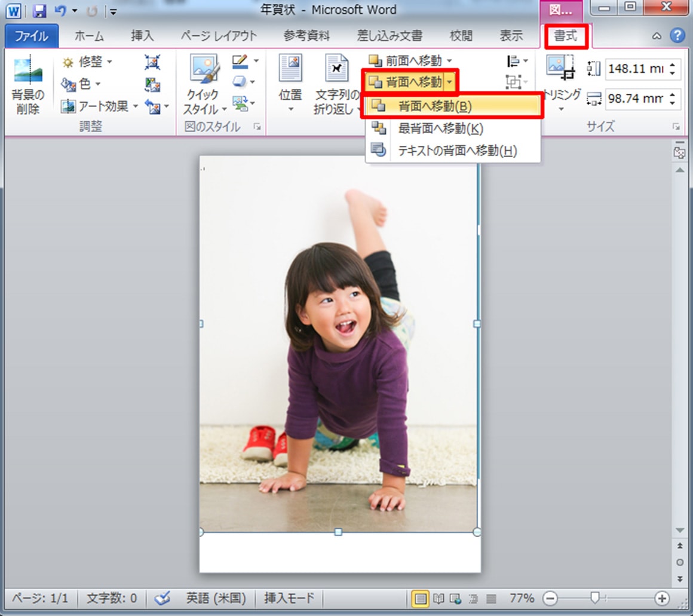The image size is (693, 616).
Task: Switch to the 挿入 tab
Action: (142, 36)
